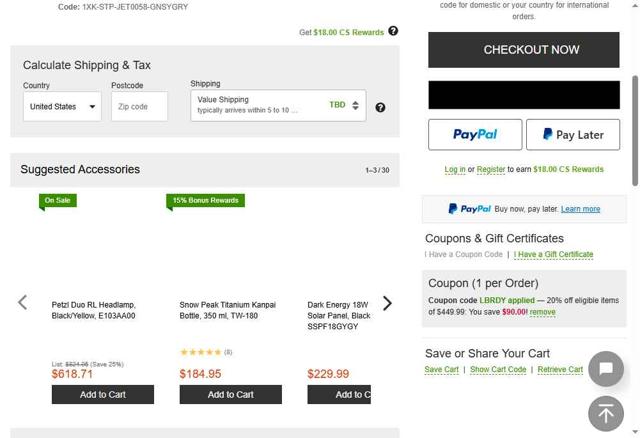Click the back-to-top arrow button
Image resolution: width=640 pixels, height=438 pixels.
pos(606,414)
